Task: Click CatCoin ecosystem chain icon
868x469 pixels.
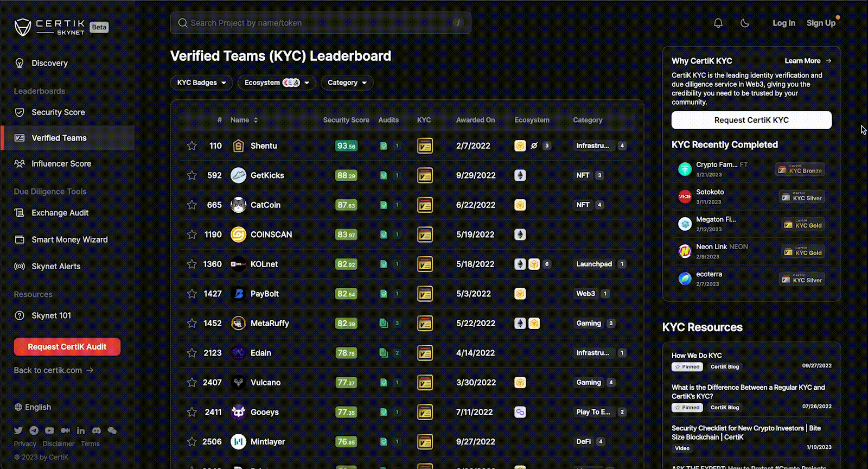Action: tap(520, 205)
